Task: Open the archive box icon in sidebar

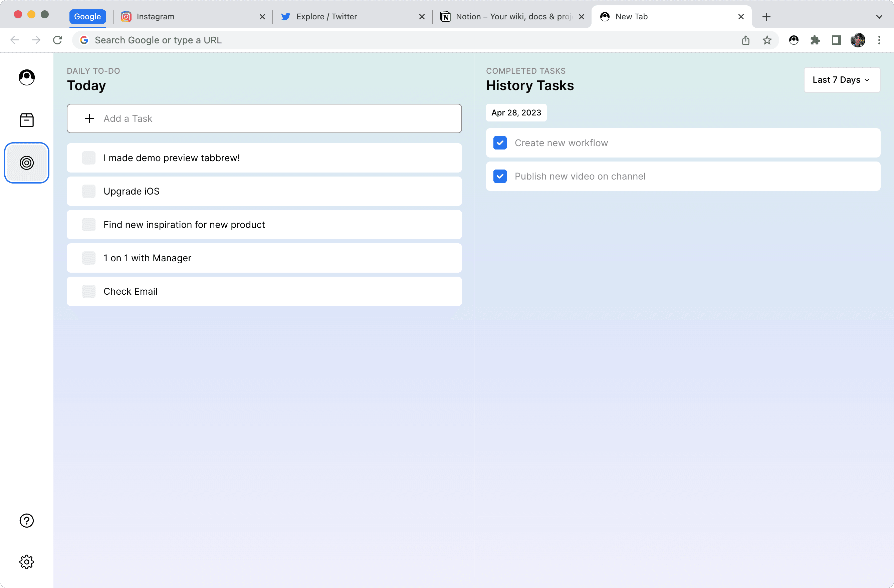Action: [27, 120]
